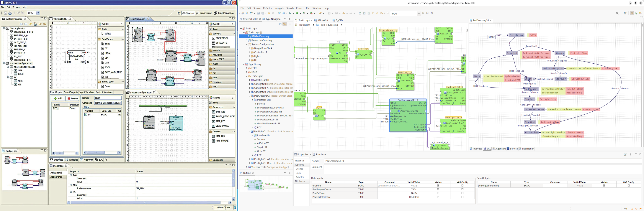Open the view menu dots in Properties view
This screenshot has width=644, height=211.
630,154
